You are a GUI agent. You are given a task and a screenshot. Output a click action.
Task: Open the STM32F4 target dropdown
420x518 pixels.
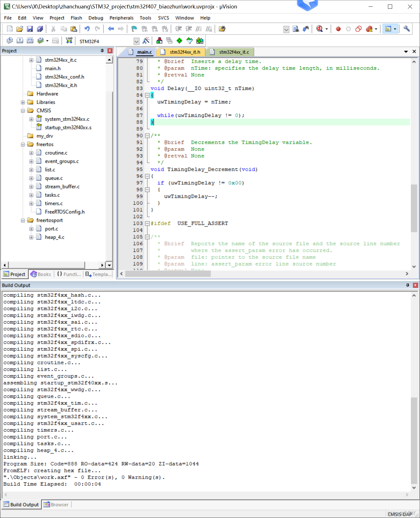[x=136, y=41]
